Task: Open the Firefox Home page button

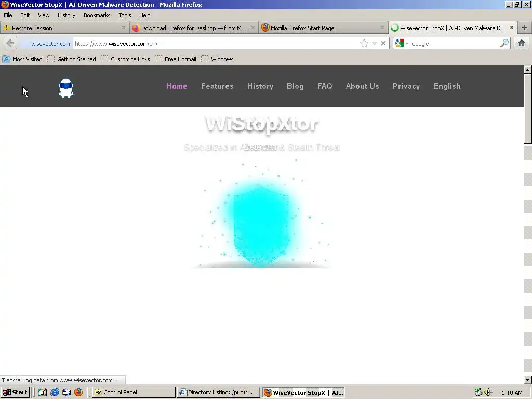Action: coord(522,44)
